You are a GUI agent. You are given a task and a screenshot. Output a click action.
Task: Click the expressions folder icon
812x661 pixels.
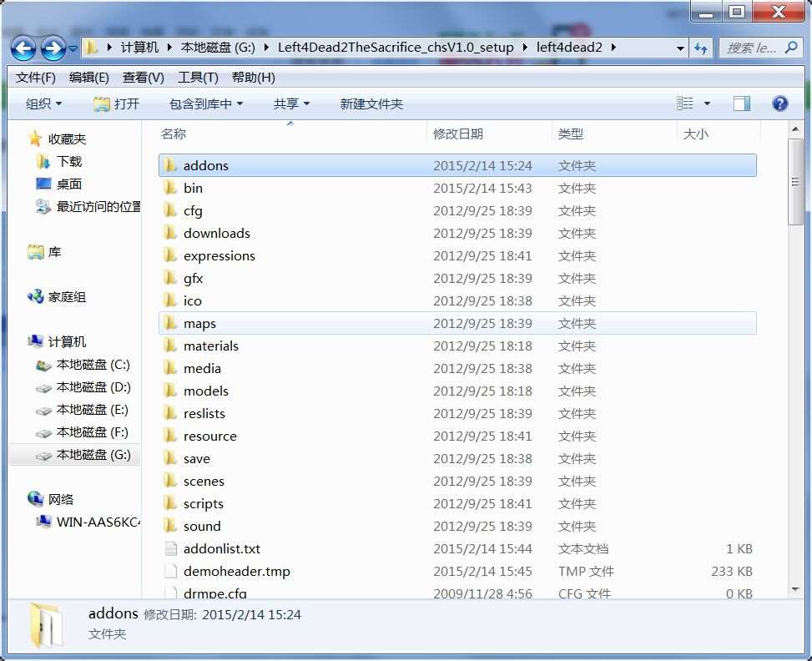click(170, 255)
